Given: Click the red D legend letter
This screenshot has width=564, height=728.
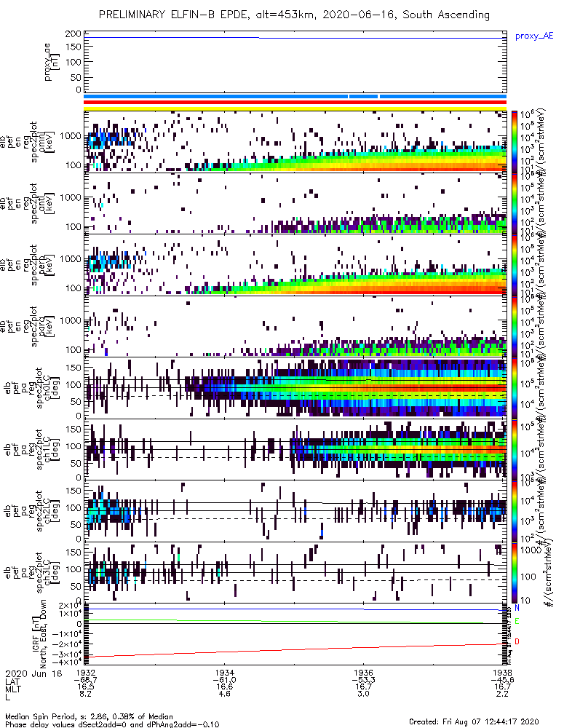Looking at the screenshot, I should point(517,641).
